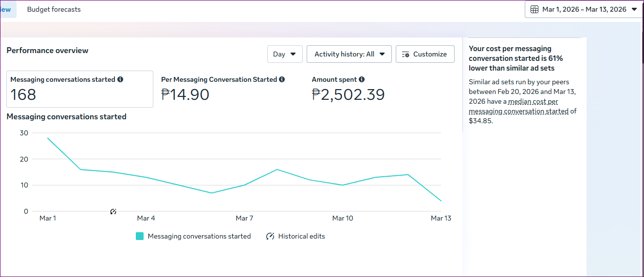Click the Mar 1 peak point on the chart line
Image resolution: width=644 pixels, height=277 pixels.
click(x=48, y=138)
